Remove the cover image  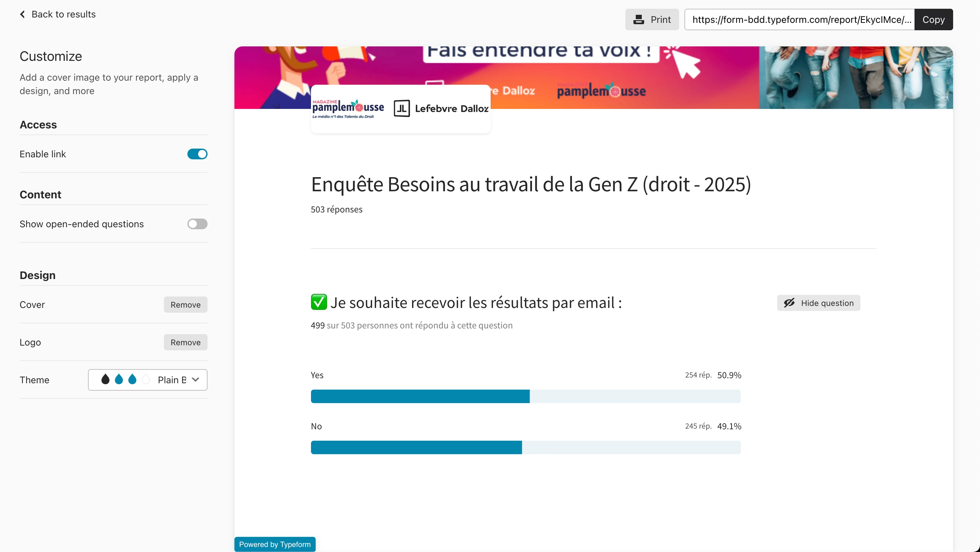(185, 305)
